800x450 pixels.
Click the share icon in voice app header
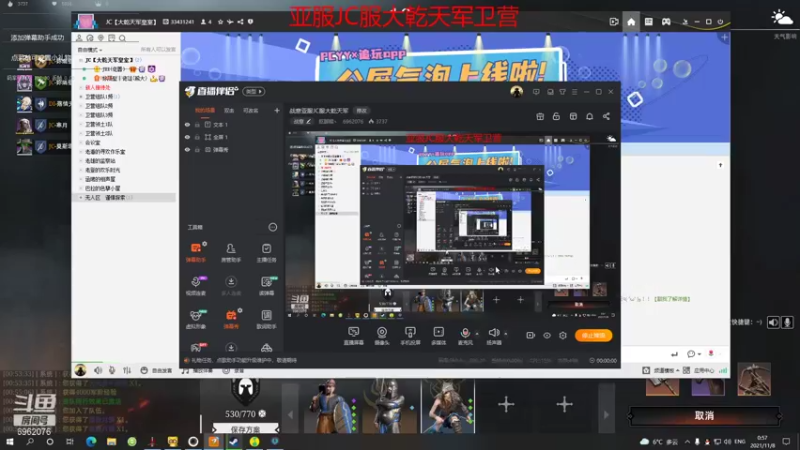[x=240, y=22]
